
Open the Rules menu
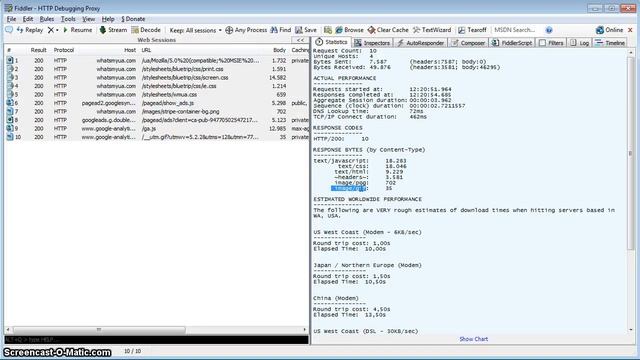[47, 19]
